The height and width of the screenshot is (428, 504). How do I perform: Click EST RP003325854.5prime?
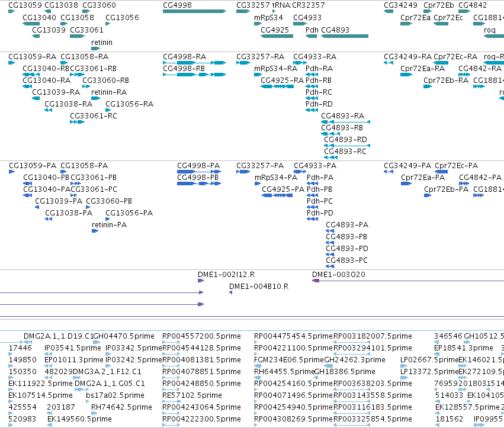pyautogui.click(x=373, y=419)
